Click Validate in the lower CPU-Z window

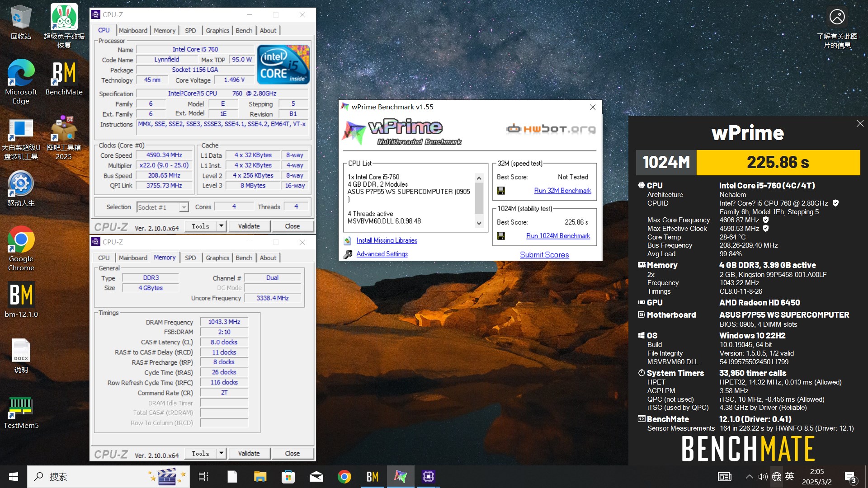[x=249, y=453]
